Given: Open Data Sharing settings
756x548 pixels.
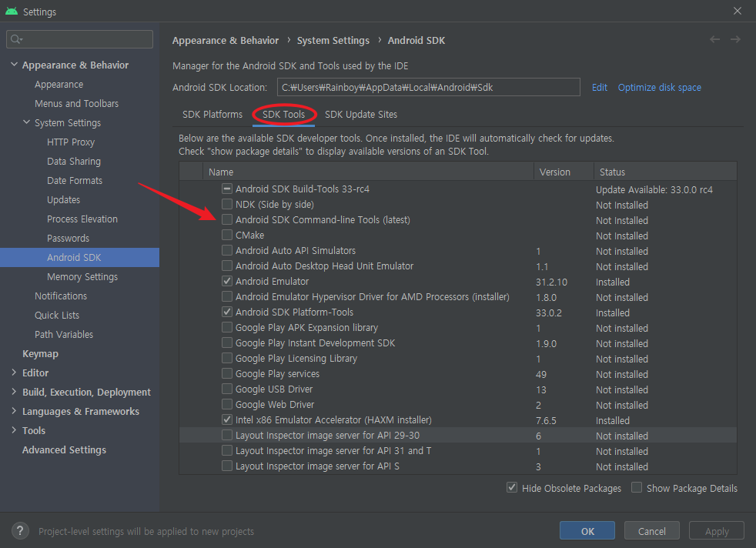Looking at the screenshot, I should (74, 162).
